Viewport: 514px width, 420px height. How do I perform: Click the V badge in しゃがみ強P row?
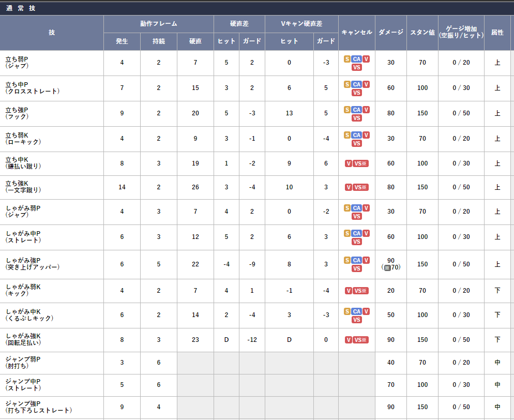pos(366,260)
